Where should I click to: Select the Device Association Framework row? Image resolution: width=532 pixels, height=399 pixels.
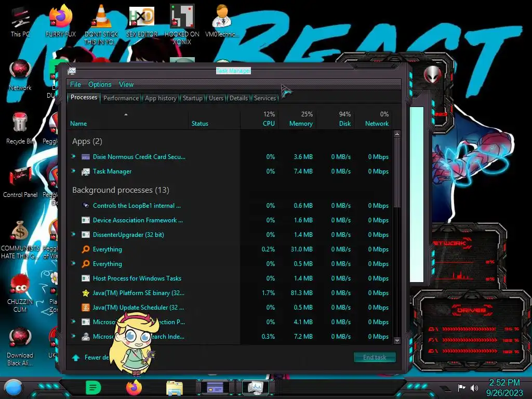[x=230, y=220]
